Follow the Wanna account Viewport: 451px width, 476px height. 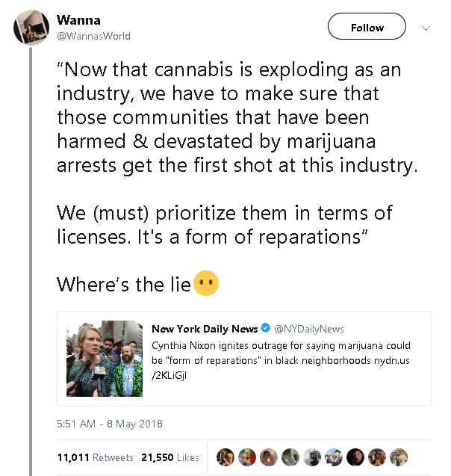tap(367, 28)
